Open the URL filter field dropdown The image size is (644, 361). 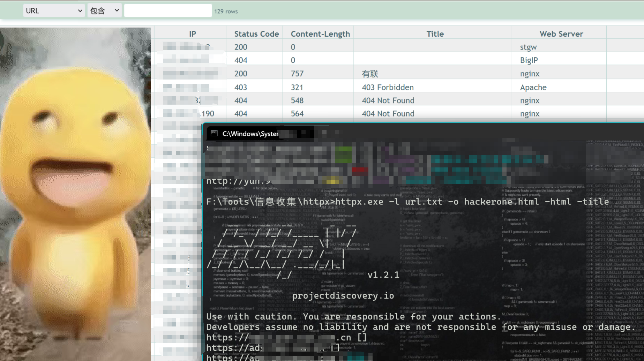coord(54,11)
